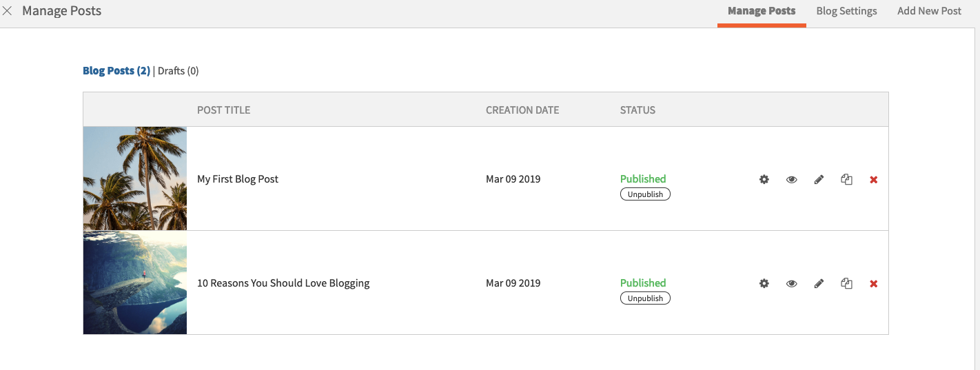Open settings gear for 10 Reasons post

point(764,283)
